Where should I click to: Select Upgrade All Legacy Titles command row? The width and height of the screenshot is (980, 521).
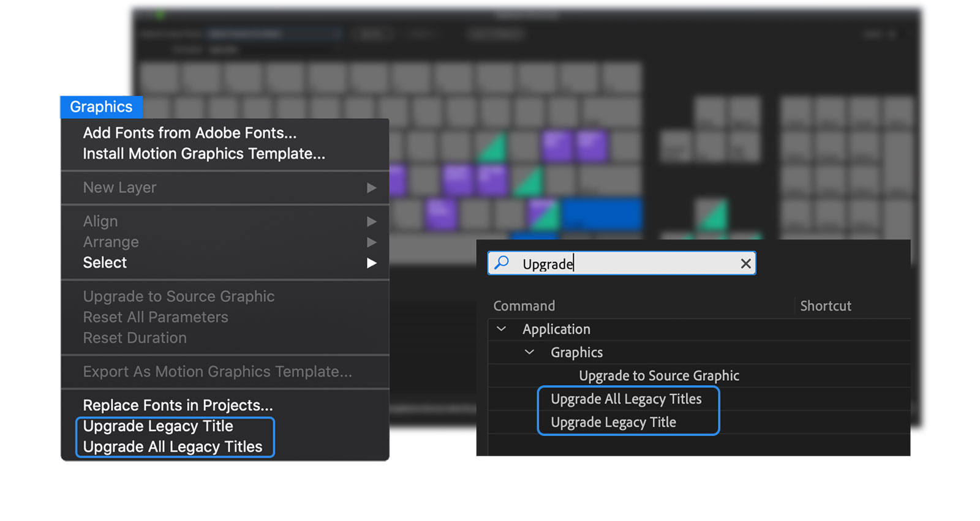pyautogui.click(x=626, y=399)
